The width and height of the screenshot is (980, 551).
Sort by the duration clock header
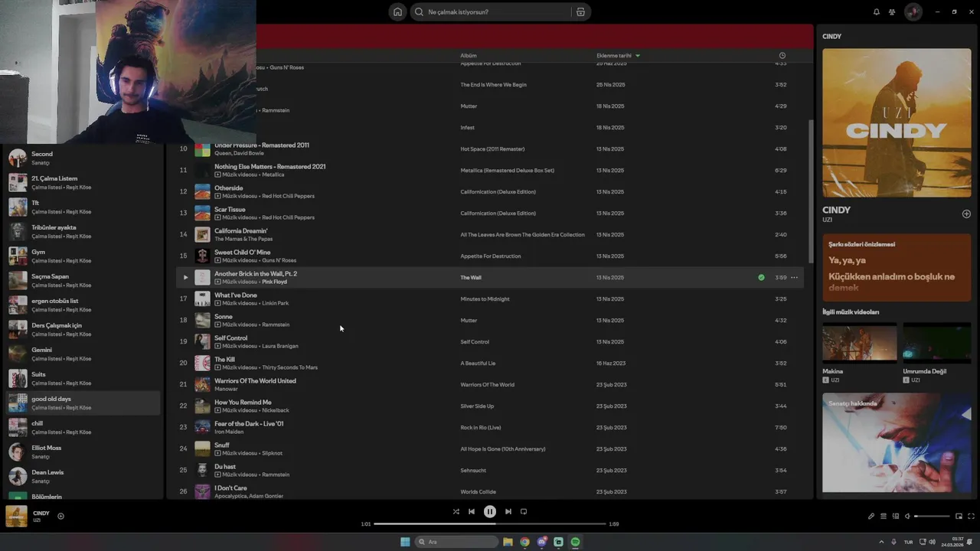[782, 56]
